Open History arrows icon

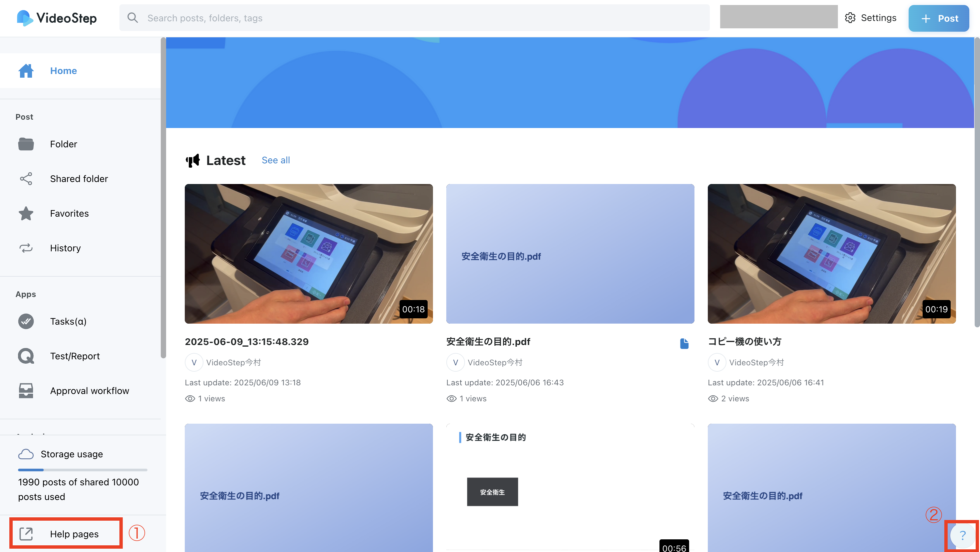[26, 248]
